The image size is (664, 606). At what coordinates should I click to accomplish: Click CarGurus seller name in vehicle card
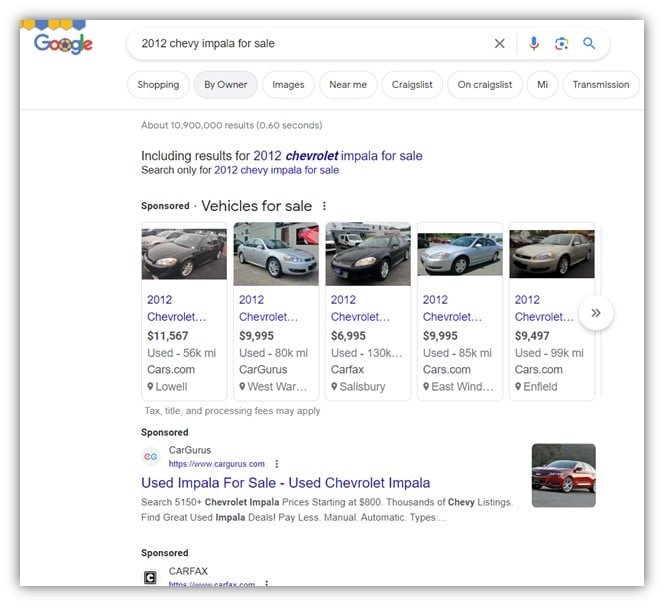click(x=263, y=370)
